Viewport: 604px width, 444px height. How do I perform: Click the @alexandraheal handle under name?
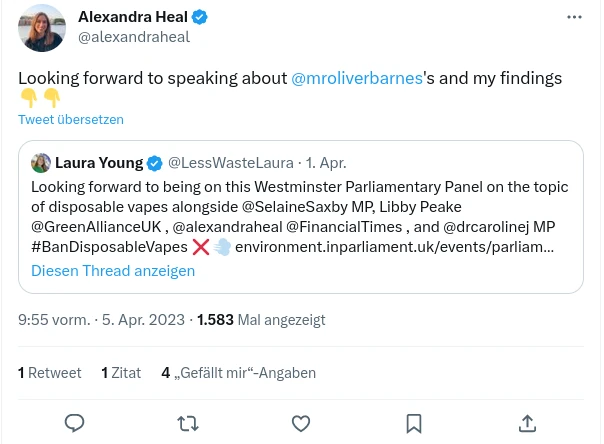click(x=133, y=37)
